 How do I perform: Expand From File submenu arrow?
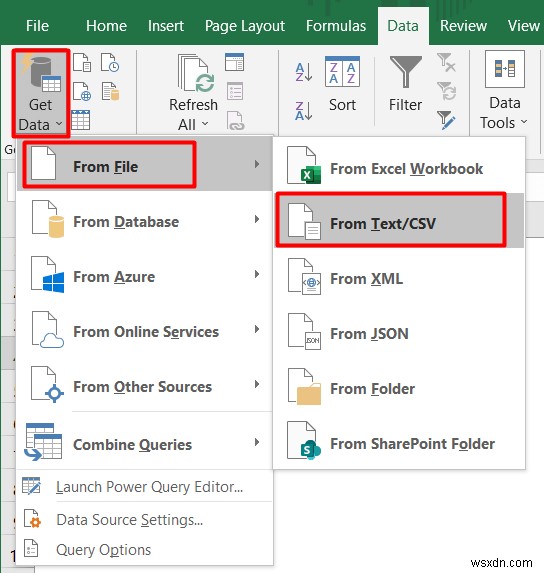point(257,164)
